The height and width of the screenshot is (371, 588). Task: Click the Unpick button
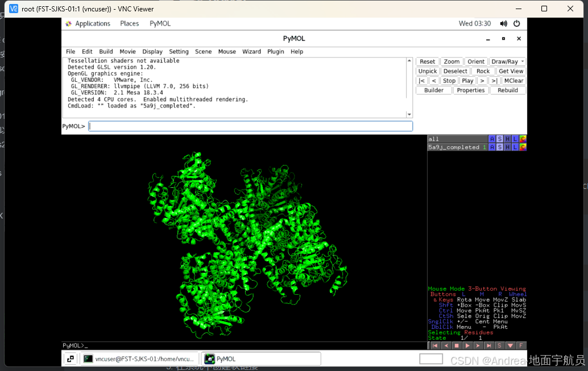pos(428,71)
